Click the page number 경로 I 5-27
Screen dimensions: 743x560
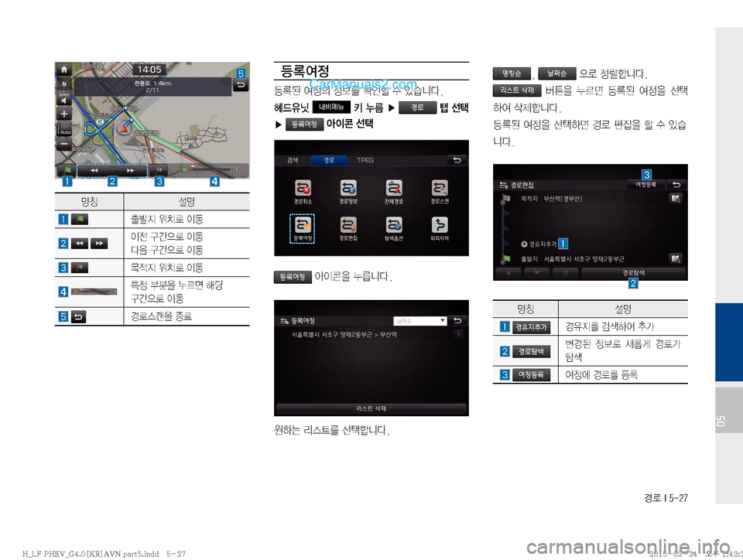pos(666,498)
